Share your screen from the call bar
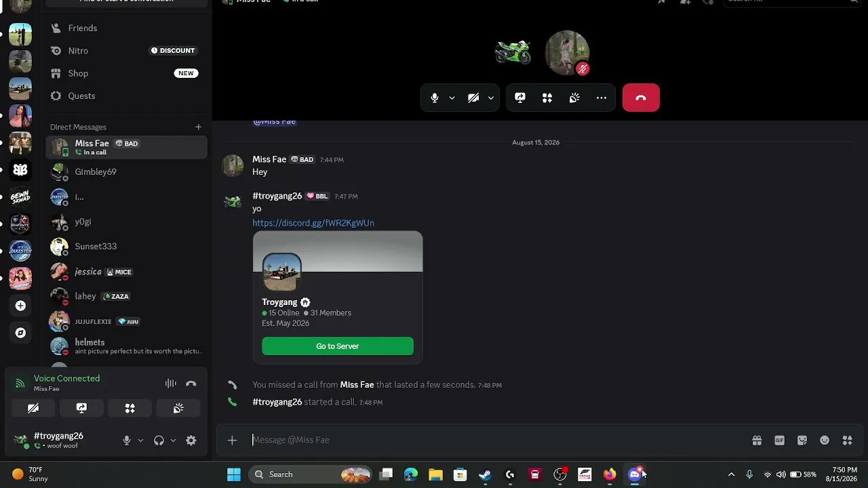This screenshot has width=868, height=488. click(x=520, y=98)
